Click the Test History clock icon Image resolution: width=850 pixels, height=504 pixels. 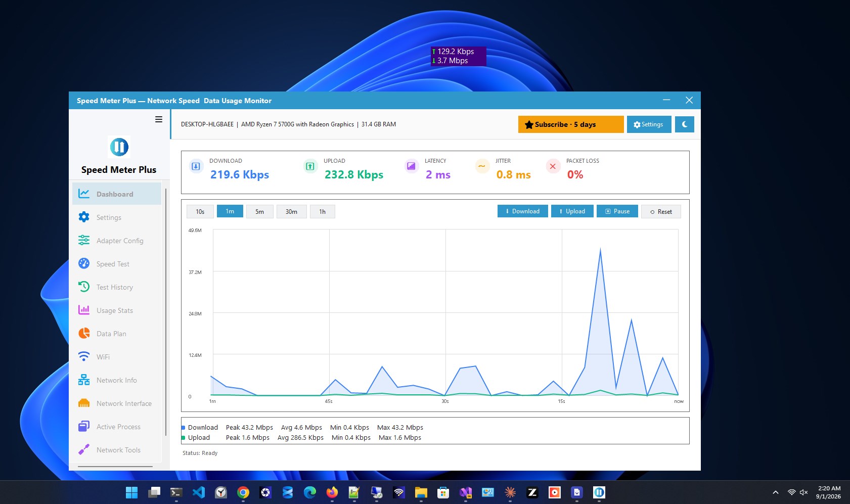[x=84, y=287]
